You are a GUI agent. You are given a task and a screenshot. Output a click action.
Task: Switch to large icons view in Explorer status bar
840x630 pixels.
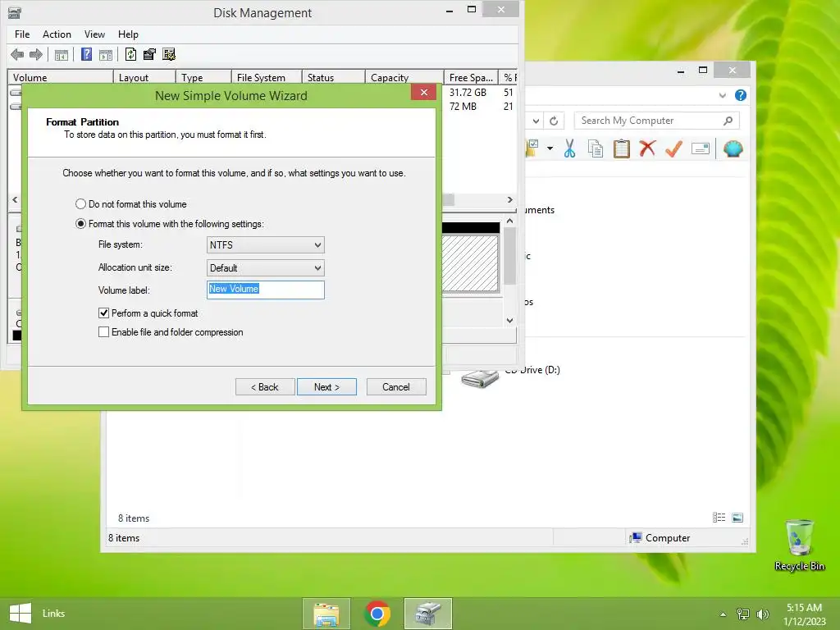737,517
